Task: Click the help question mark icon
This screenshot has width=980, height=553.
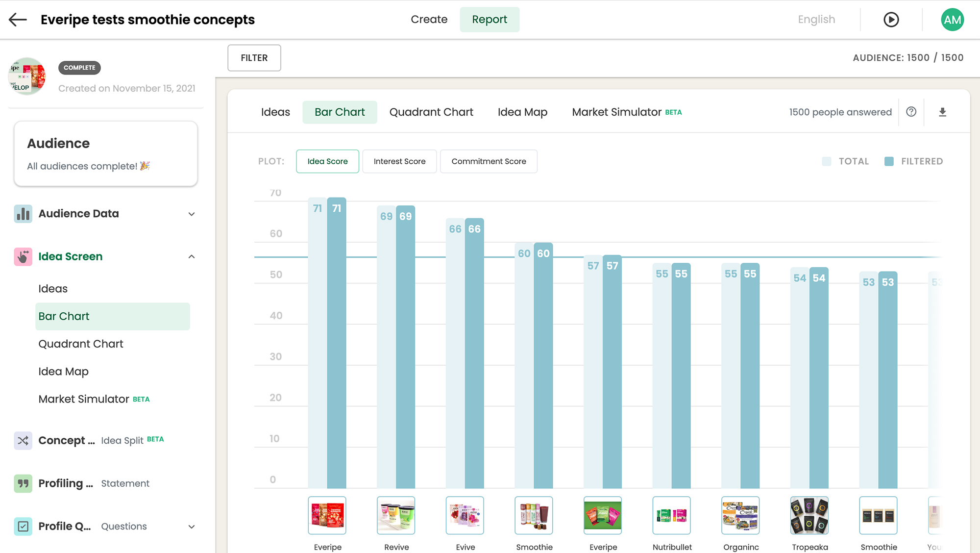Action: pos(911,112)
